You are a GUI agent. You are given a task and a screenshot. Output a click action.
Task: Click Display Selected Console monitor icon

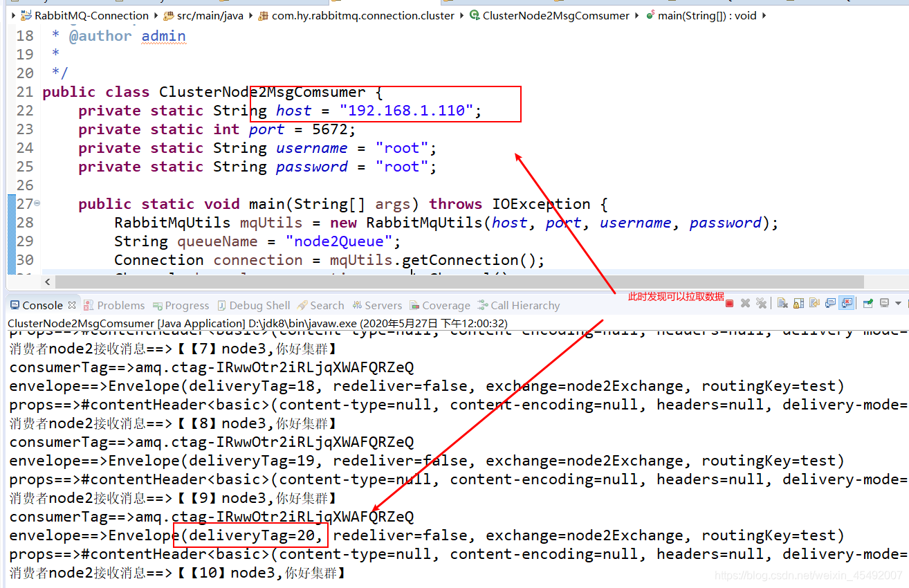[884, 303]
